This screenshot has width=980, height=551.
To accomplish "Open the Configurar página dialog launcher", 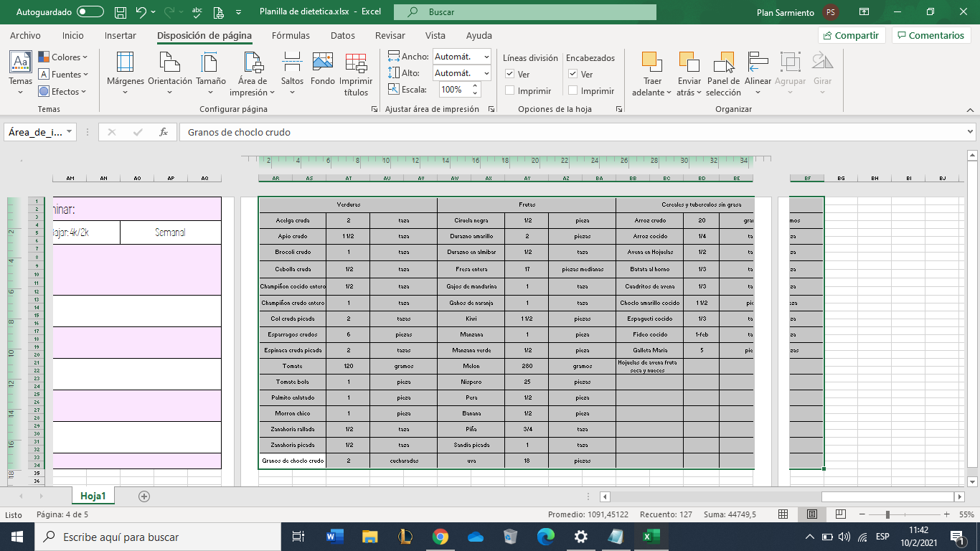I will (374, 109).
